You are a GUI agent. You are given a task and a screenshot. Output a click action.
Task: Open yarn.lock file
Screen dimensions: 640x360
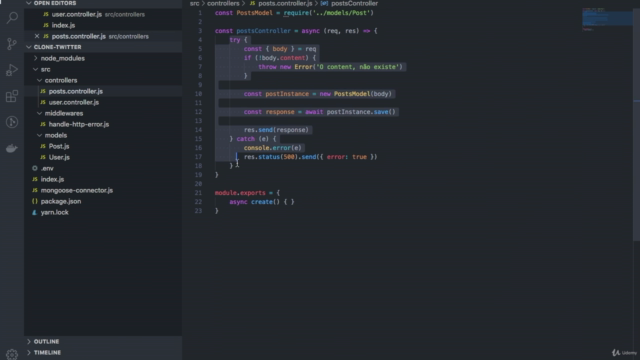pyautogui.click(x=103, y=212)
